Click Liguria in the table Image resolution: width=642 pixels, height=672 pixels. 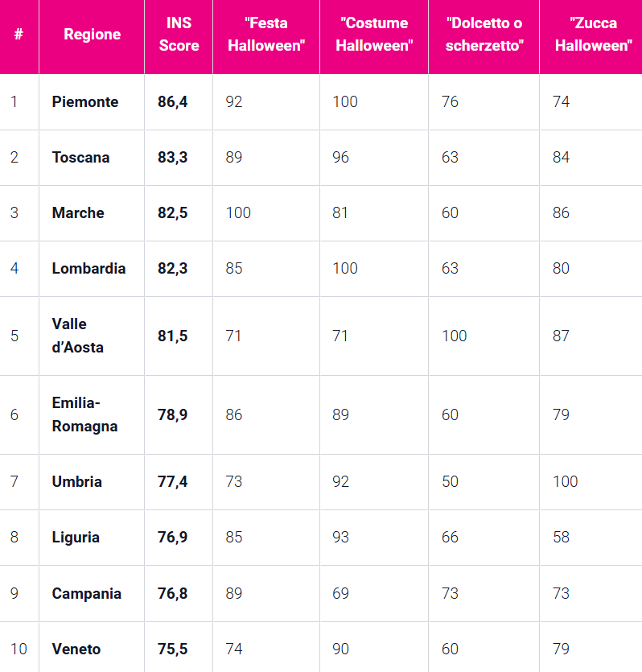76,538
